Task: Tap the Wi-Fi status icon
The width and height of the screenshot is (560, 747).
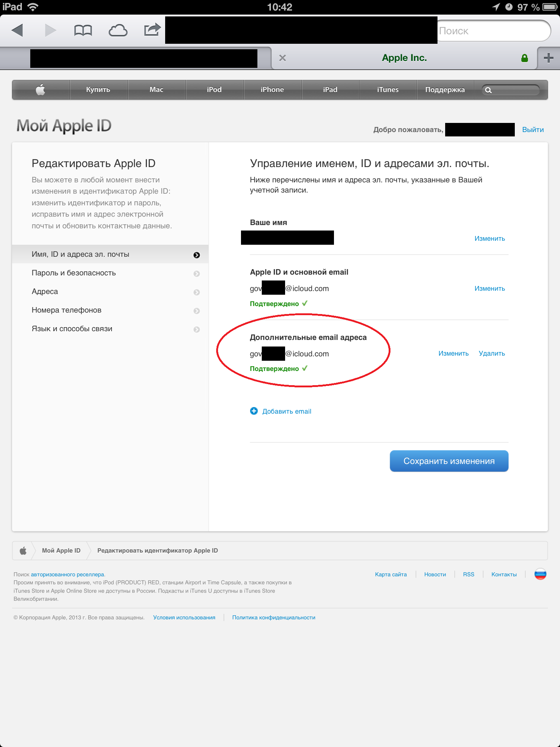Action: 33,7
